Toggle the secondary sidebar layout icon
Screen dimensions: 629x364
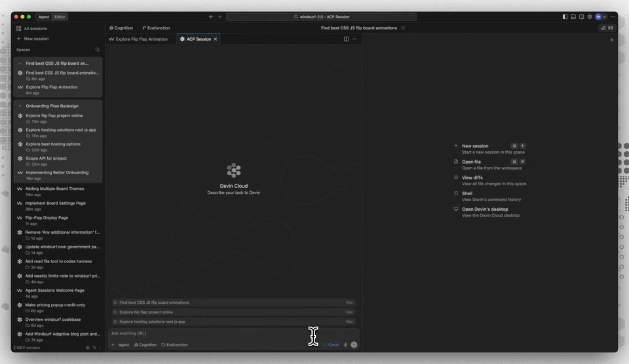tap(581, 17)
